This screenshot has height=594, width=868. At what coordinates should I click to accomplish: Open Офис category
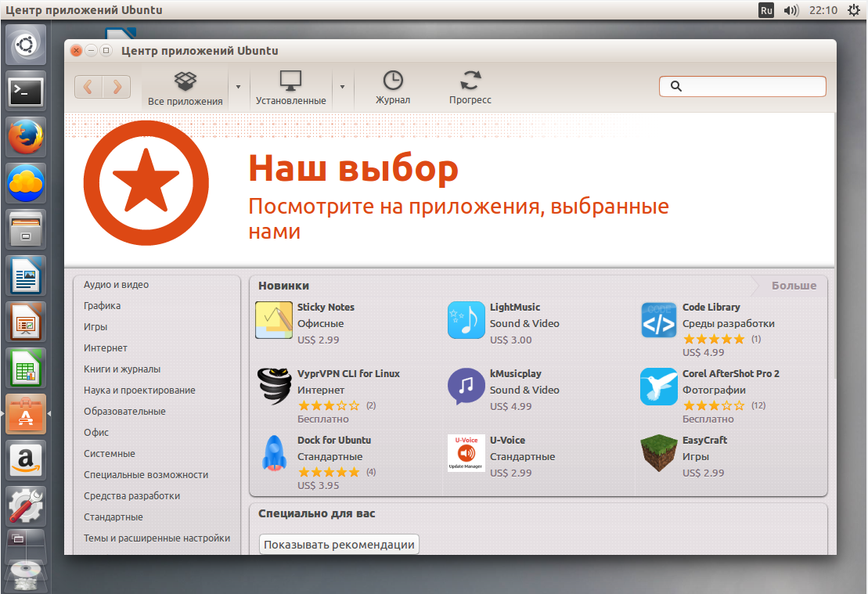(x=95, y=432)
